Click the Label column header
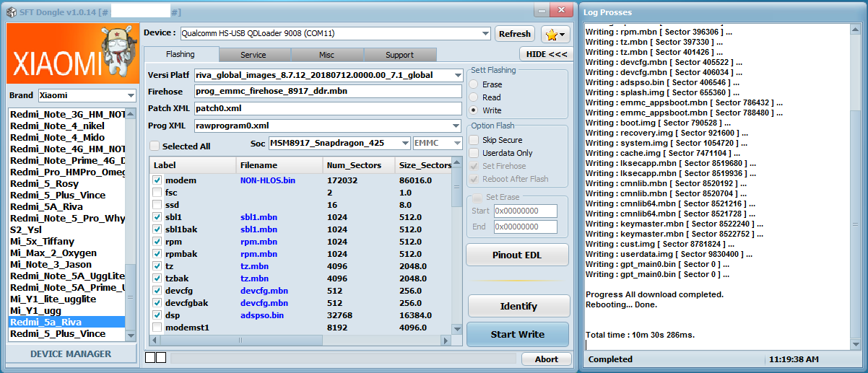Screen dimensions: 868x373 tap(193, 165)
